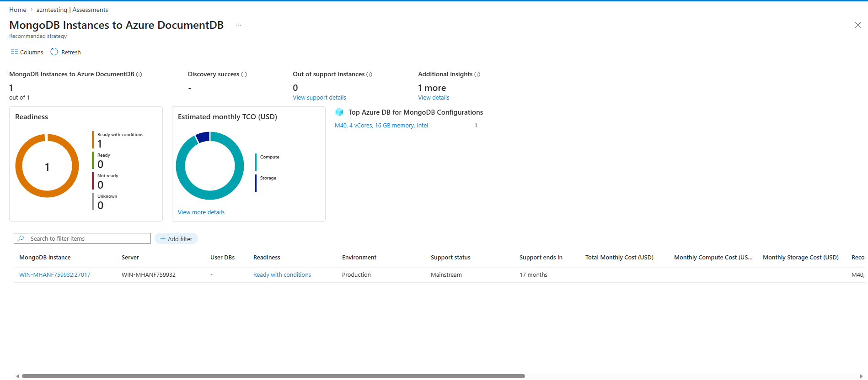868x380 pixels.
Task: Click info icon next to Out of support instances
Action: point(370,74)
